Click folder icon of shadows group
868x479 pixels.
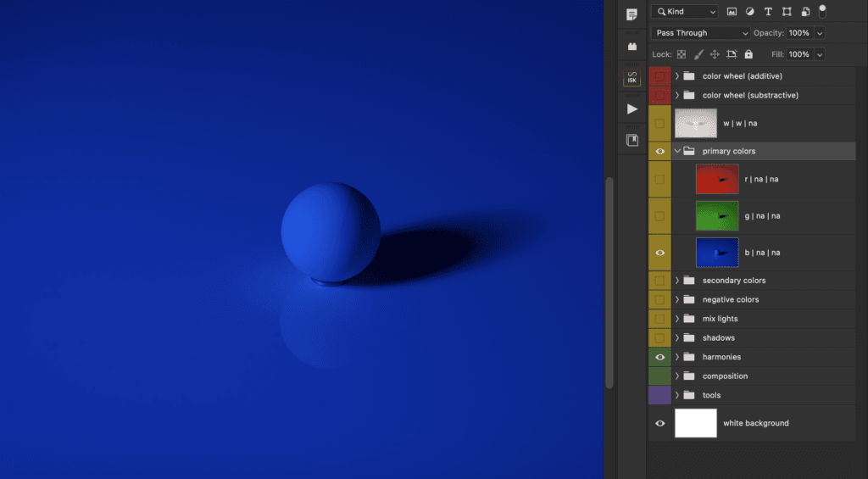(x=688, y=337)
